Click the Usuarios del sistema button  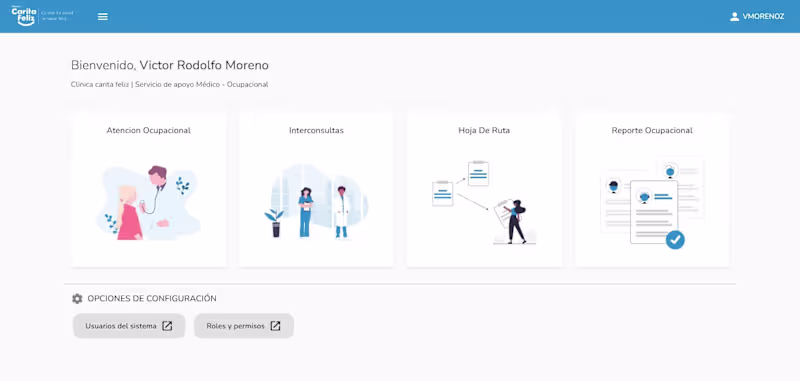[129, 326]
